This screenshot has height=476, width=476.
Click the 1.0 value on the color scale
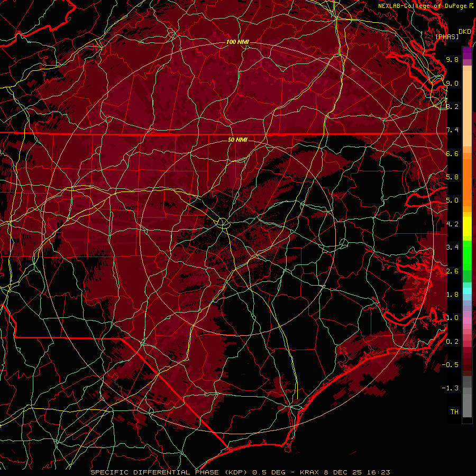[452, 318]
